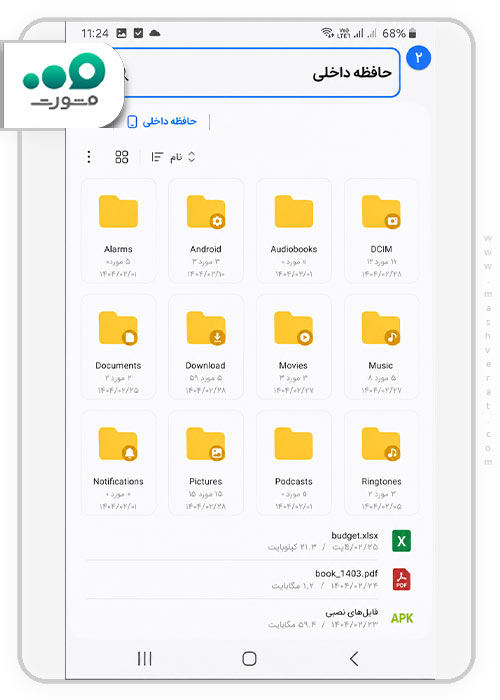Click the 11:24 clock in status bar
500x700 pixels.
95,33
